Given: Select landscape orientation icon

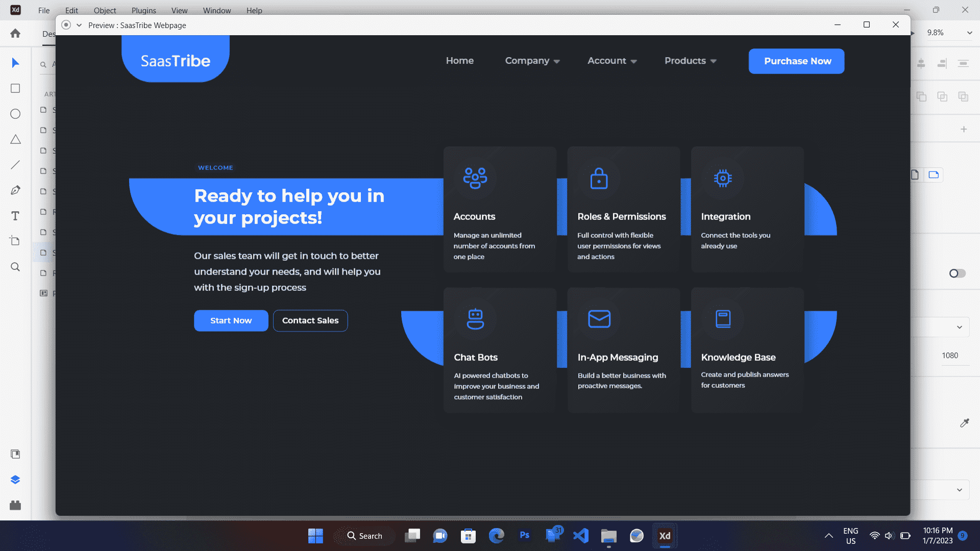Looking at the screenshot, I should (934, 175).
